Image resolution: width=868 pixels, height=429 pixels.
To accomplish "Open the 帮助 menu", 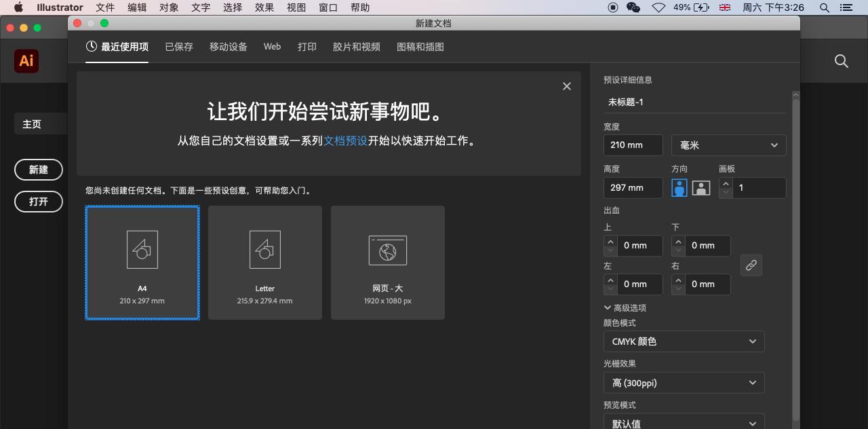I will pyautogui.click(x=360, y=7).
